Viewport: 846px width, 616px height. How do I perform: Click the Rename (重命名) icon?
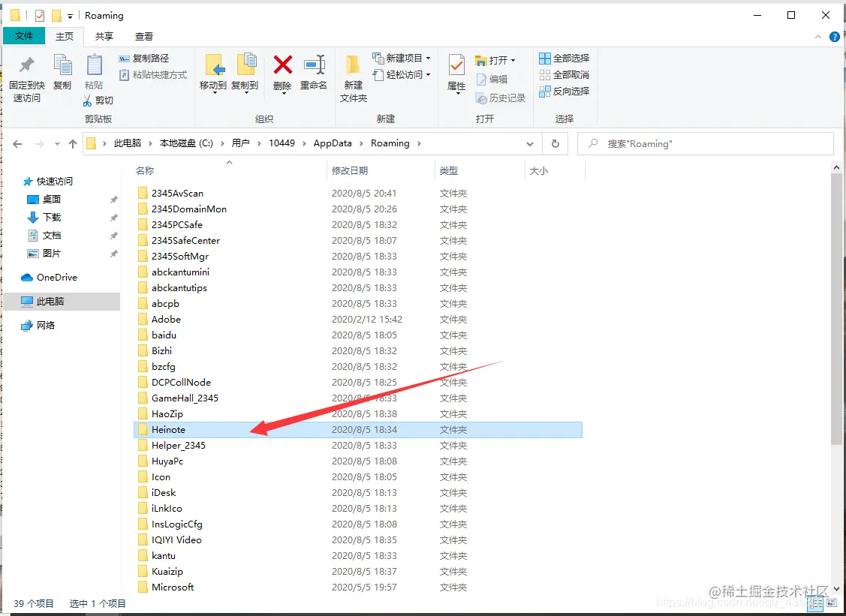314,65
